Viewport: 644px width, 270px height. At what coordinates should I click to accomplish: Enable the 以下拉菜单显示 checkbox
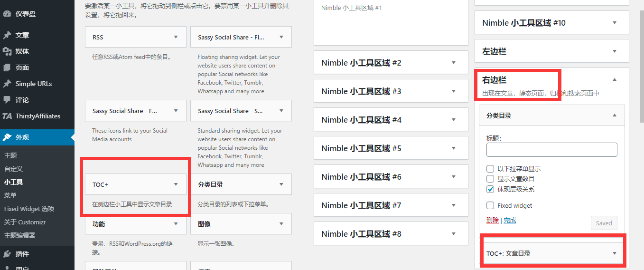click(490, 169)
